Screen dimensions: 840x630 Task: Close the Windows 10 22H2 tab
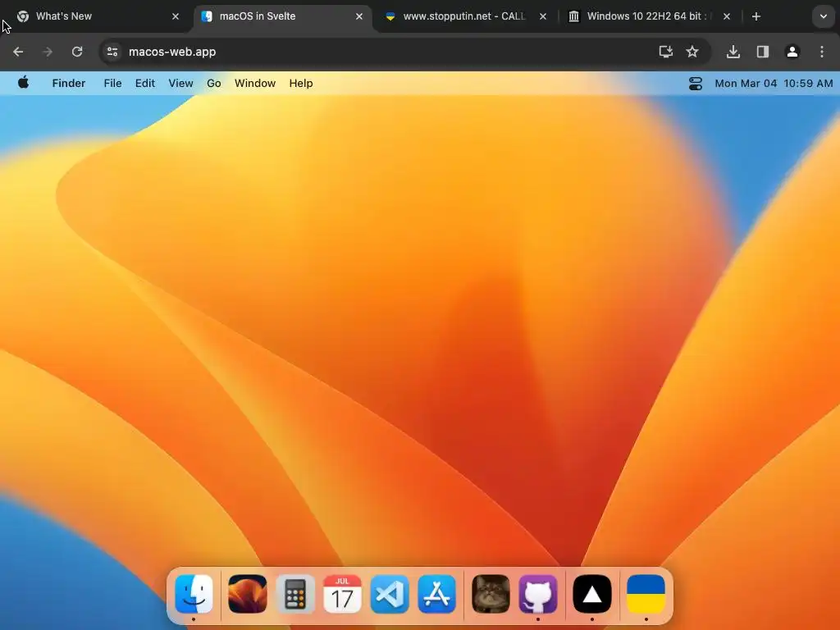727,16
